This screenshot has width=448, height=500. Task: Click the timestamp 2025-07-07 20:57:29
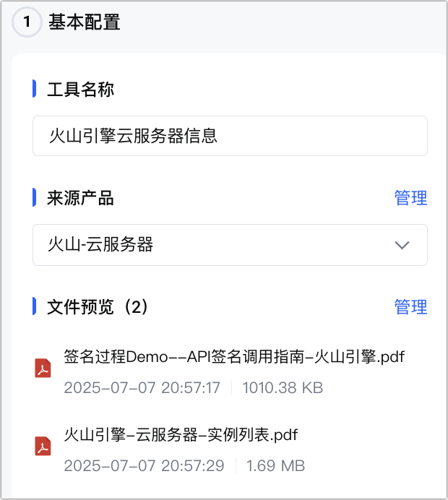(x=144, y=465)
